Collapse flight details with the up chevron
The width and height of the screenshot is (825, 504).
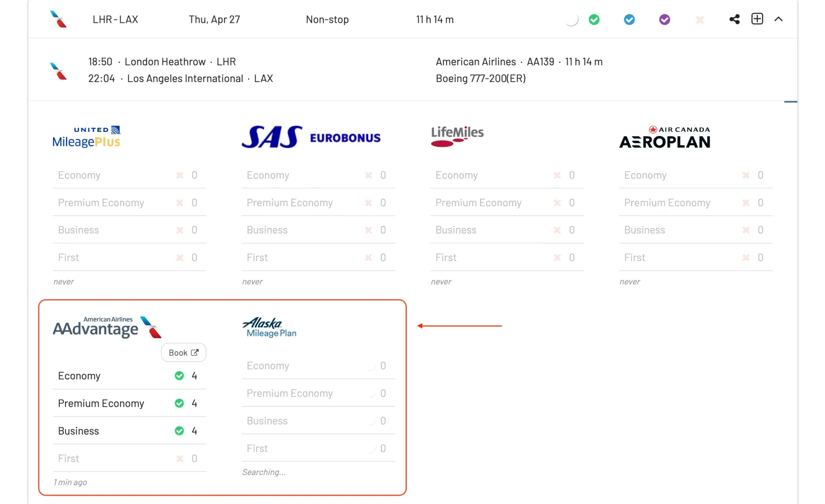[x=779, y=19]
